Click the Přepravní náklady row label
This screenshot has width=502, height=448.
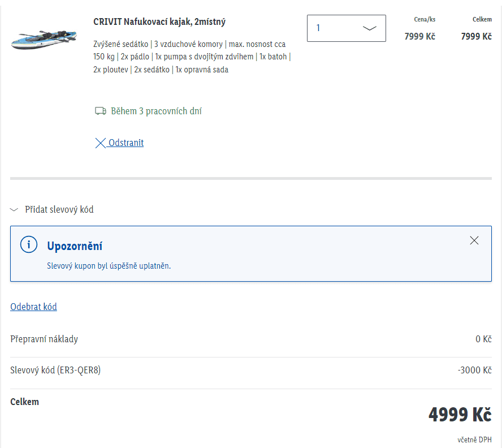coord(44,339)
